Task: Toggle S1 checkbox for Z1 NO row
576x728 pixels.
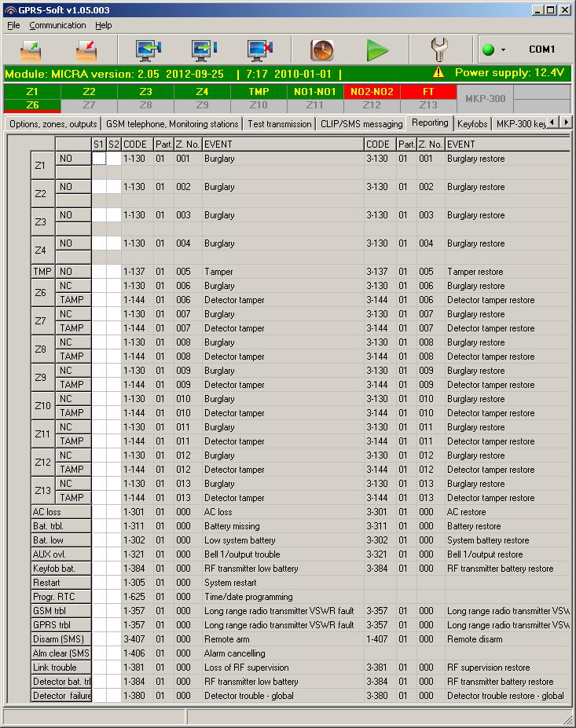Action: [x=99, y=159]
